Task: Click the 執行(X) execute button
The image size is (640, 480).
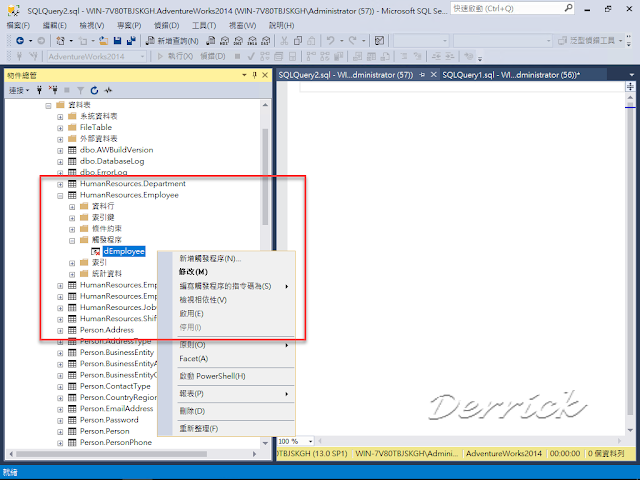Action: 175,56
